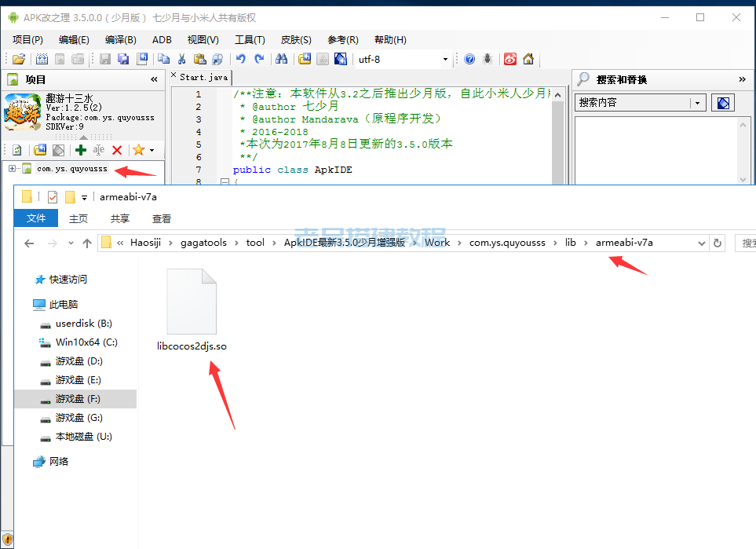Click the yellow star favorites icon
This screenshot has width=756, height=549.
click(x=139, y=150)
